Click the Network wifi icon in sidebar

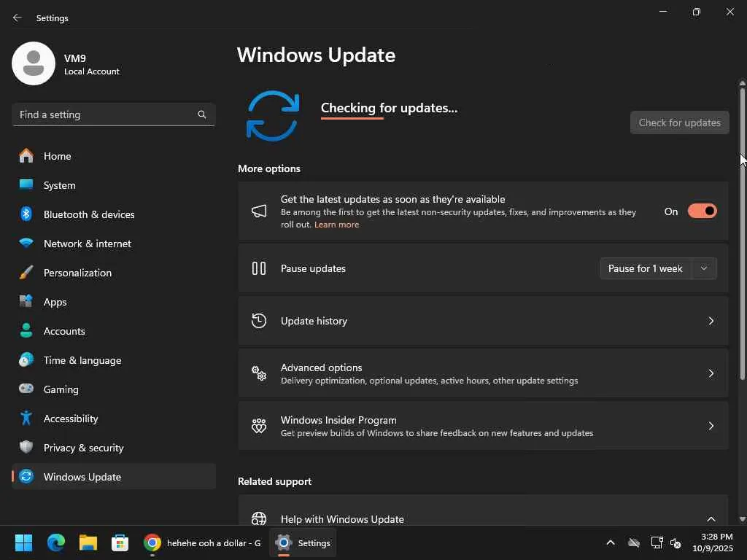26,243
